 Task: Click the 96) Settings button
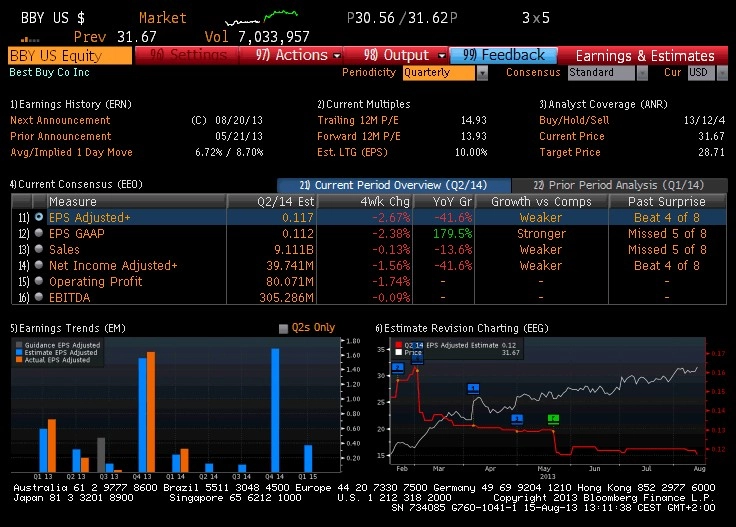pos(186,55)
